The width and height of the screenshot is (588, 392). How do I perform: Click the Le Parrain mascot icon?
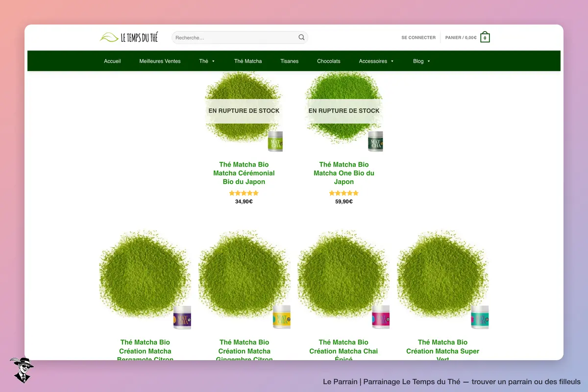tap(22, 370)
